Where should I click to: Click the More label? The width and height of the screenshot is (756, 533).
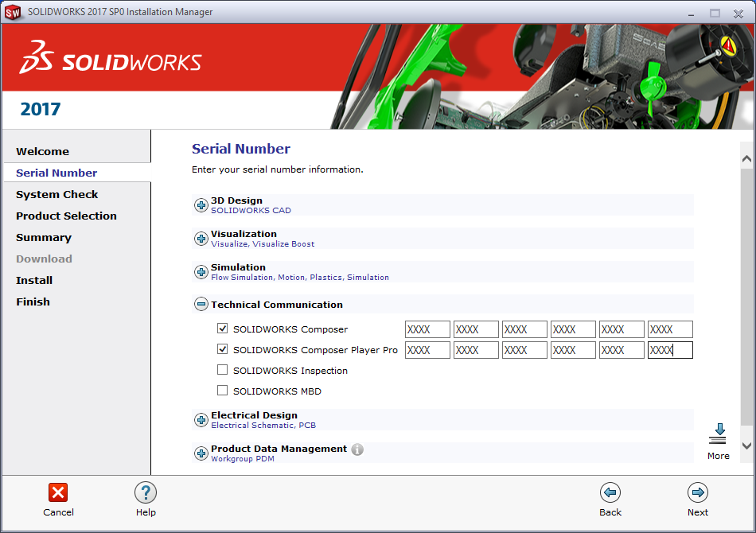click(719, 456)
